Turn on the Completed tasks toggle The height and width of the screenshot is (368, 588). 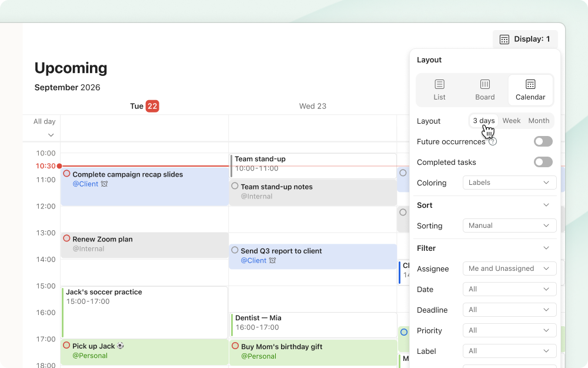543,163
